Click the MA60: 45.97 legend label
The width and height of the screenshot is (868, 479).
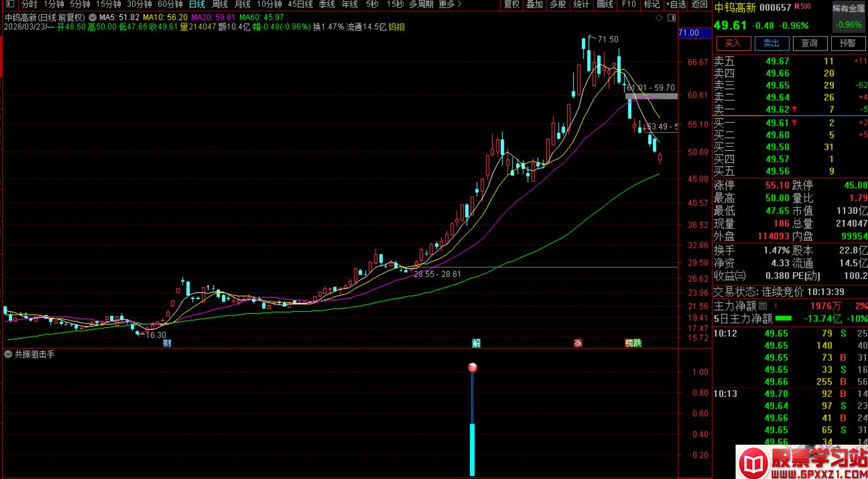pyautogui.click(x=262, y=17)
